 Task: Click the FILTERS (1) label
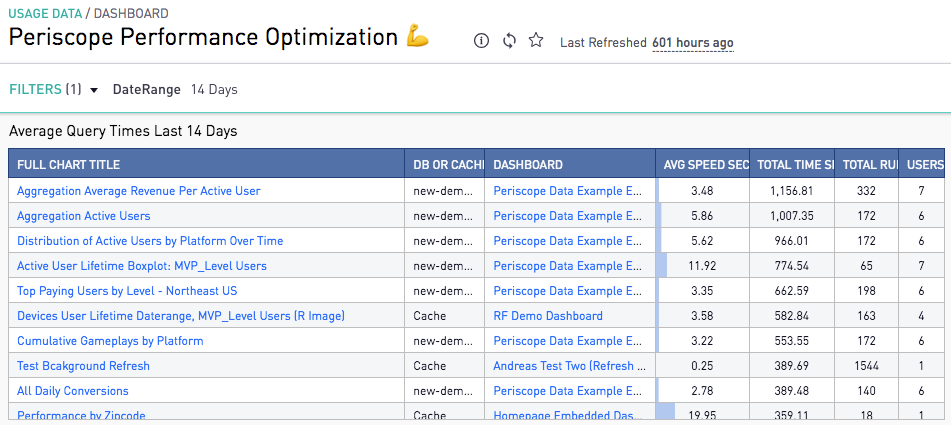[45, 90]
